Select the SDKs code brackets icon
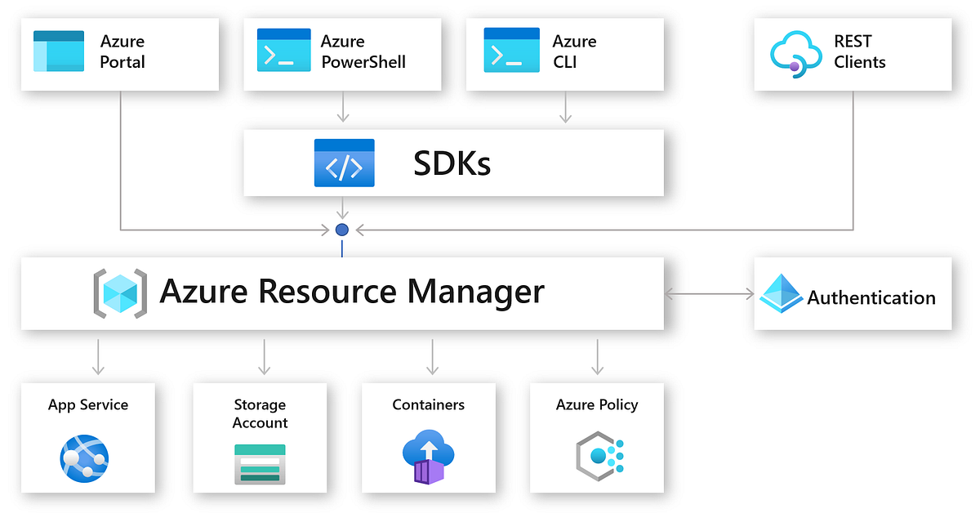 (344, 163)
